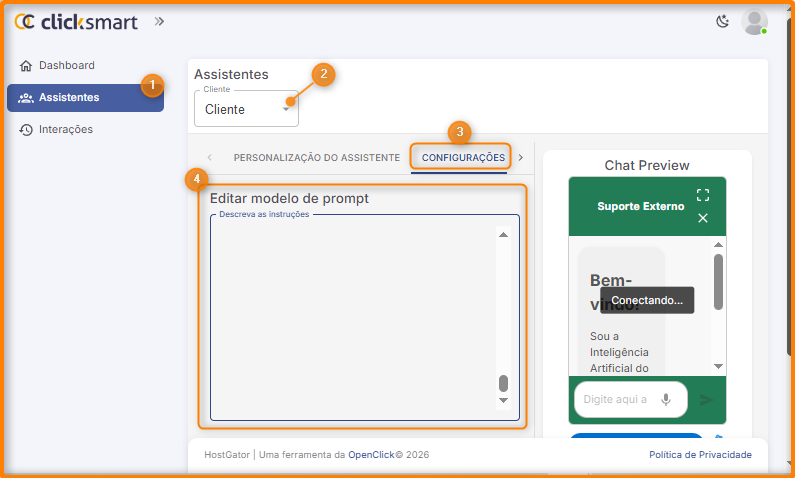795x478 pixels.
Task: Type in the 'Digite aqui' chat field
Action: [614, 400]
